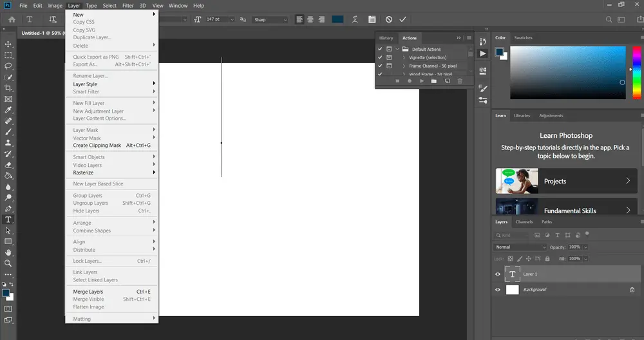Choose Create Clipping Mask menu item
Viewport: 644px width, 340px height.
click(111, 146)
